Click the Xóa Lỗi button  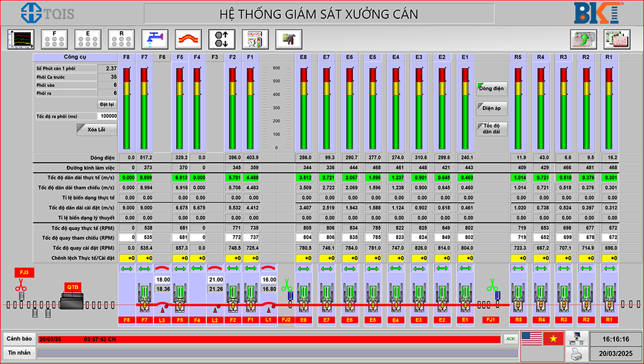coord(96,130)
